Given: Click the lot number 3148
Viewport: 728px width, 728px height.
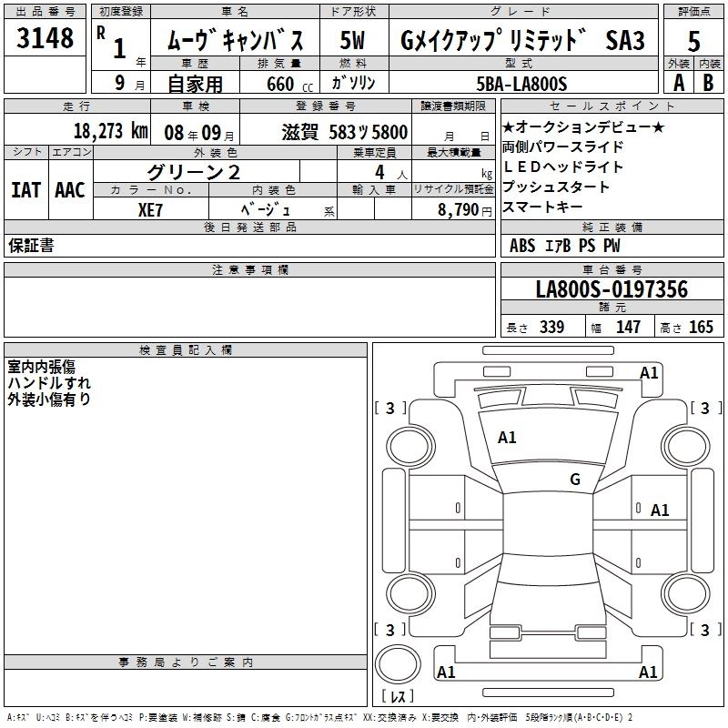Looking at the screenshot, I should click(45, 38).
